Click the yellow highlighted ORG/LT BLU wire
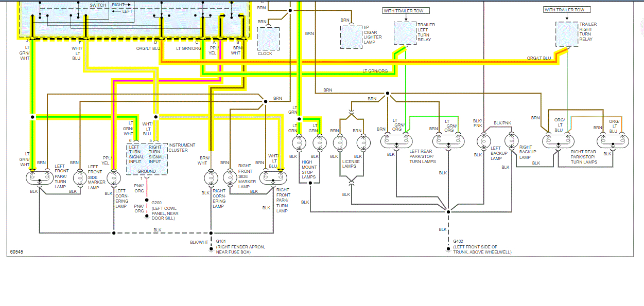 [x=360, y=62]
